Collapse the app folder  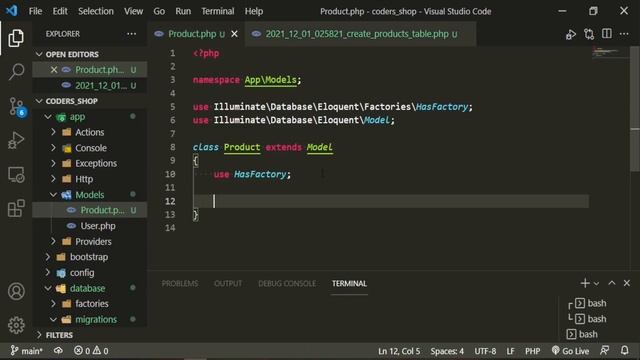click(48, 117)
